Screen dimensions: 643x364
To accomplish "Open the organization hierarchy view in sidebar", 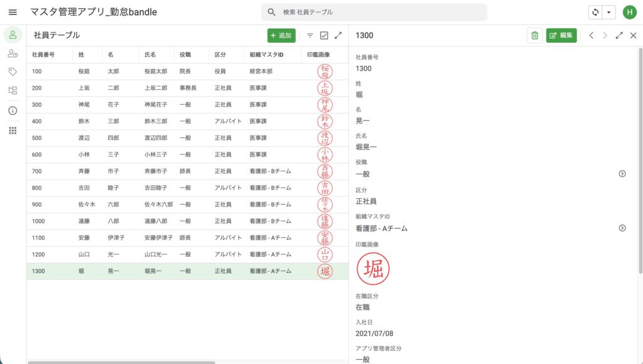I will pyautogui.click(x=13, y=90).
